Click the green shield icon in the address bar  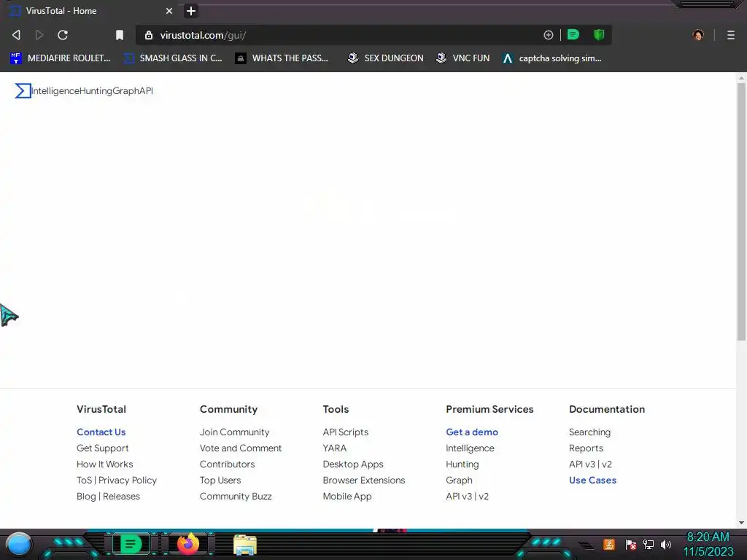599,35
